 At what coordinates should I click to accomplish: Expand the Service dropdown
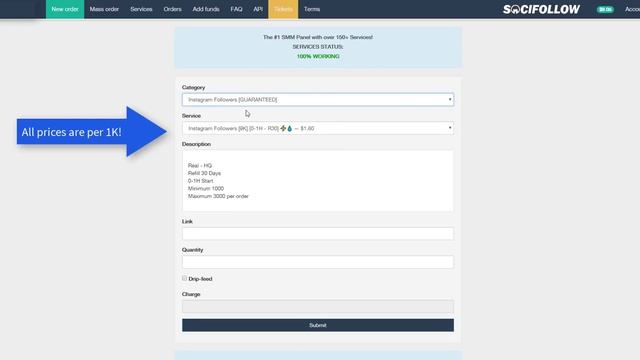point(318,128)
